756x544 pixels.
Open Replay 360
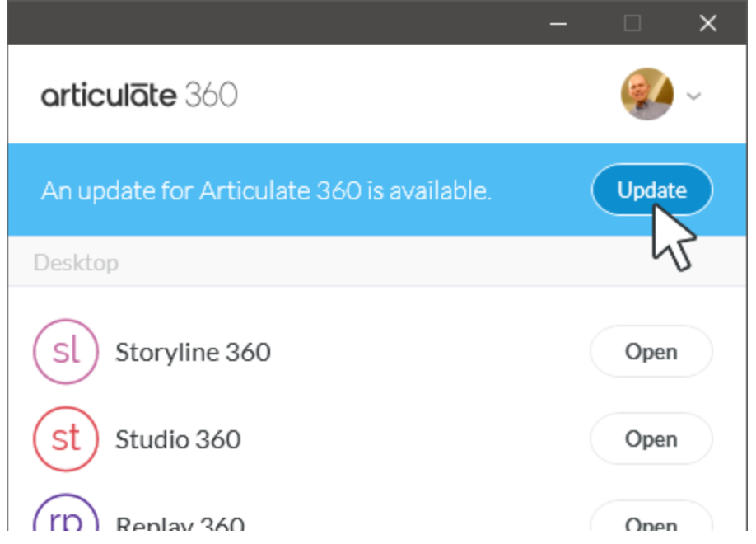point(651,521)
